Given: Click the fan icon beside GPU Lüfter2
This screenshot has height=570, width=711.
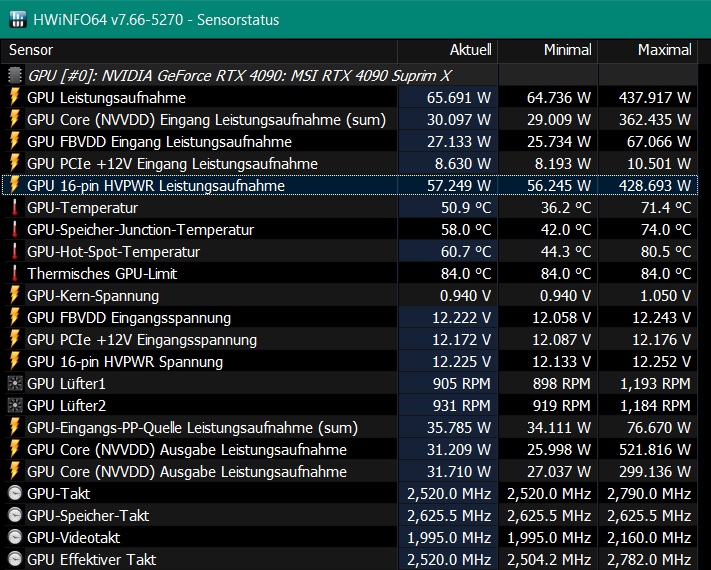Looking at the screenshot, I should (15, 405).
